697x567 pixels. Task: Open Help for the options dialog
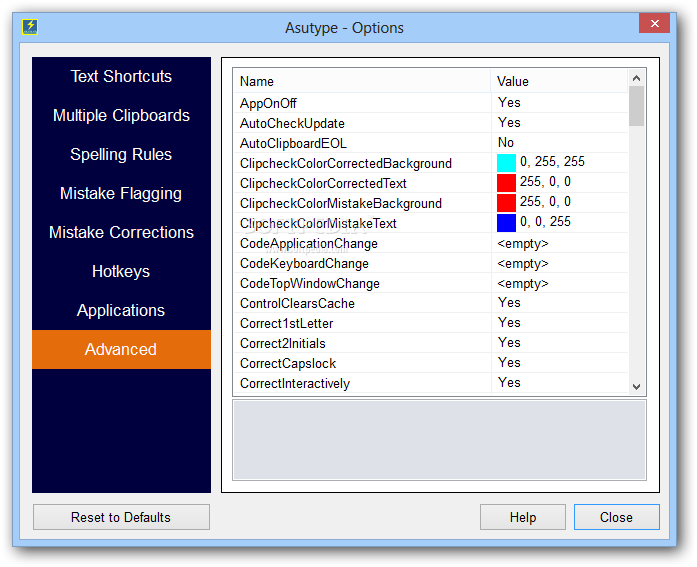tap(523, 517)
